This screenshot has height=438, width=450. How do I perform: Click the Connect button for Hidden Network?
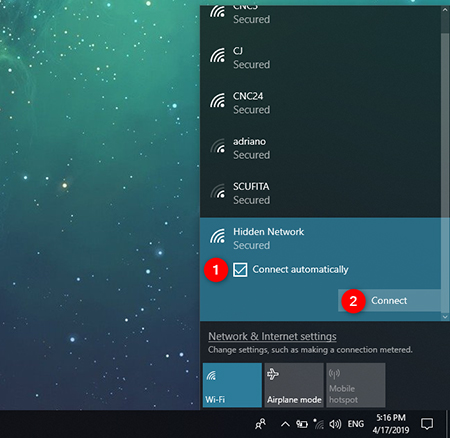click(389, 300)
